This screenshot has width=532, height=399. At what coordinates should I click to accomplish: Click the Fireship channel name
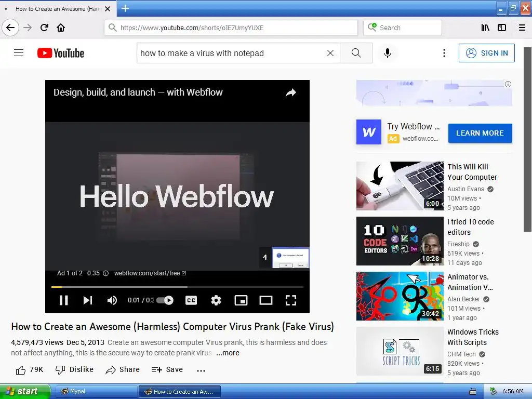tap(458, 244)
